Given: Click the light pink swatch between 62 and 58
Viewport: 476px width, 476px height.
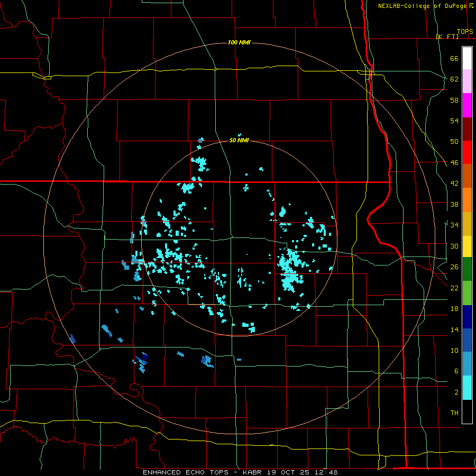Looking at the screenshot, I should pyautogui.click(x=467, y=81).
